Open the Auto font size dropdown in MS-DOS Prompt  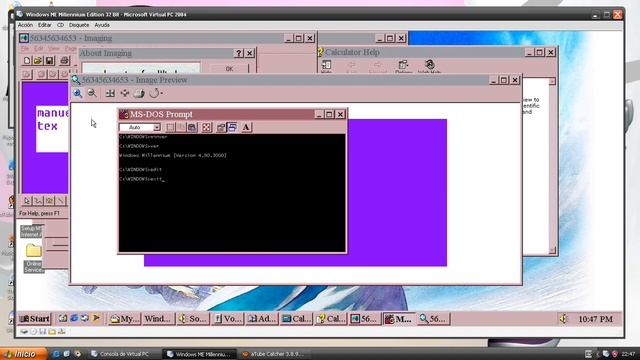click(x=157, y=127)
